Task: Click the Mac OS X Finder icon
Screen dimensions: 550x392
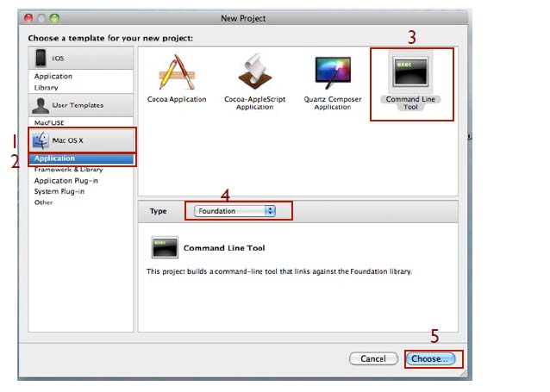Action: pos(41,140)
